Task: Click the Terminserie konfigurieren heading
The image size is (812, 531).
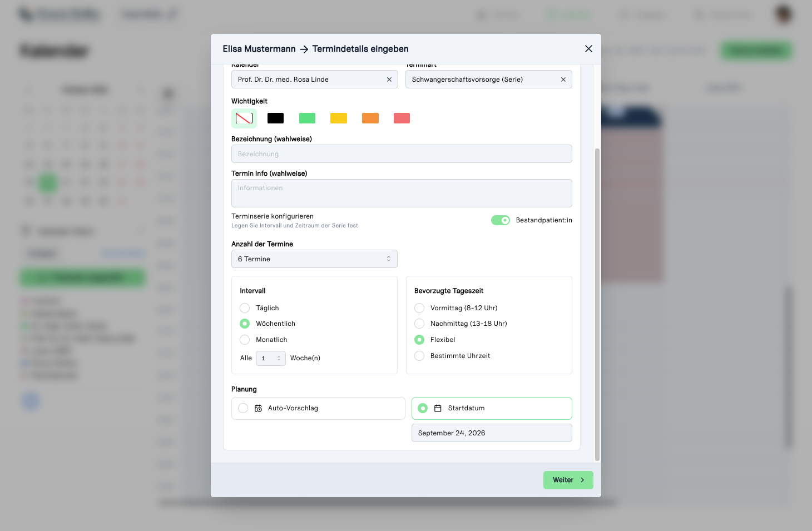Action: click(273, 216)
